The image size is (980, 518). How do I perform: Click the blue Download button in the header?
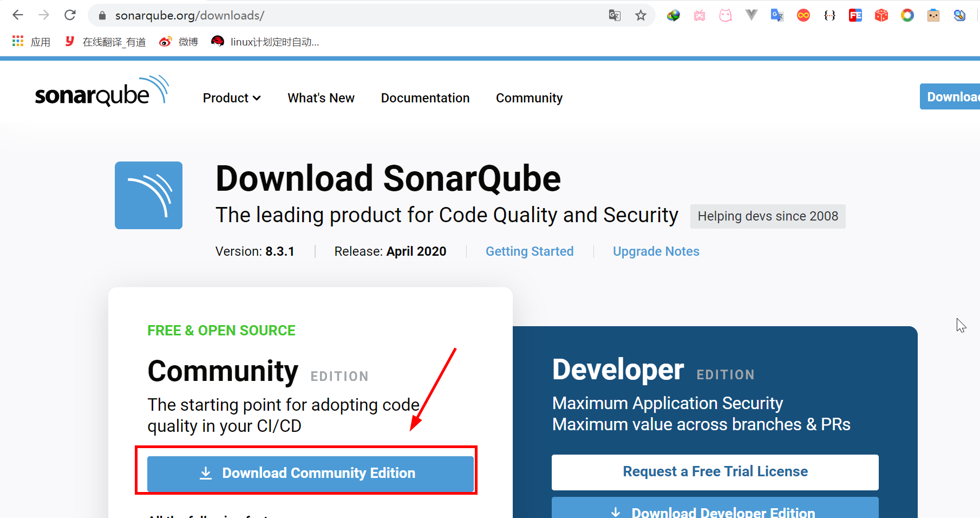coord(950,96)
